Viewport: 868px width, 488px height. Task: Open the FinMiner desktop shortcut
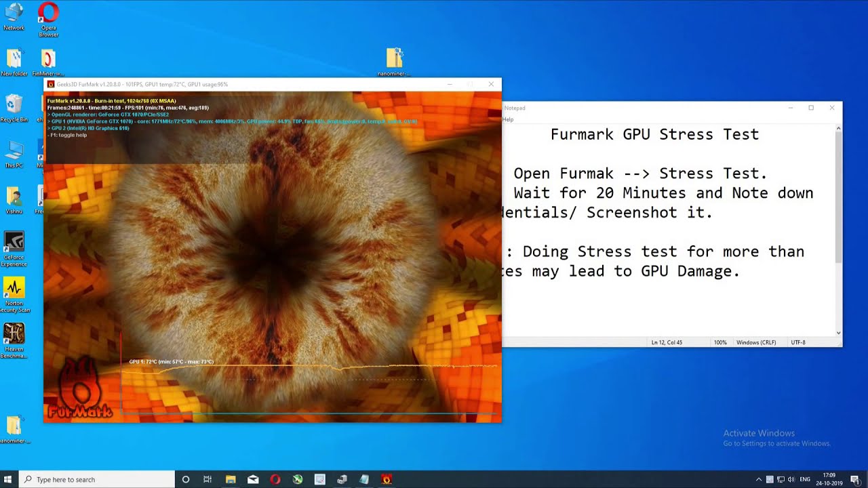tap(48, 61)
